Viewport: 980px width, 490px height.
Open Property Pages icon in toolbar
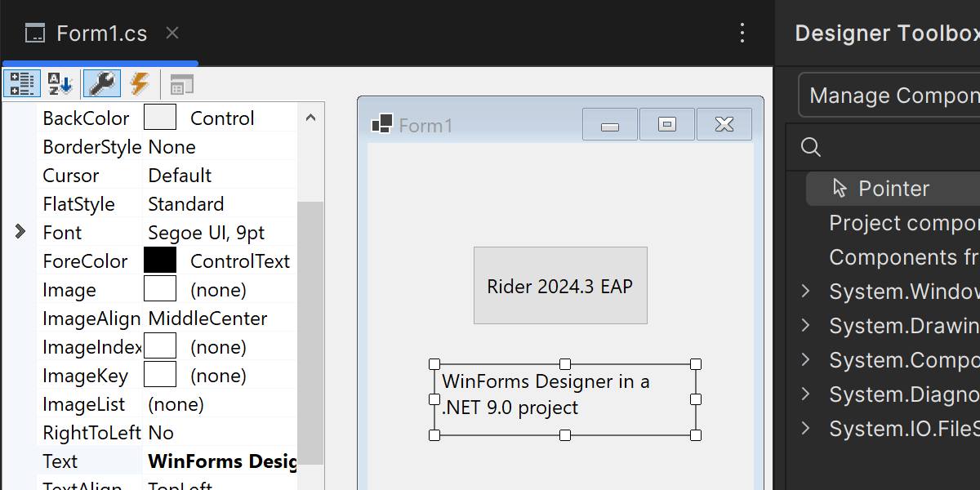(182, 84)
